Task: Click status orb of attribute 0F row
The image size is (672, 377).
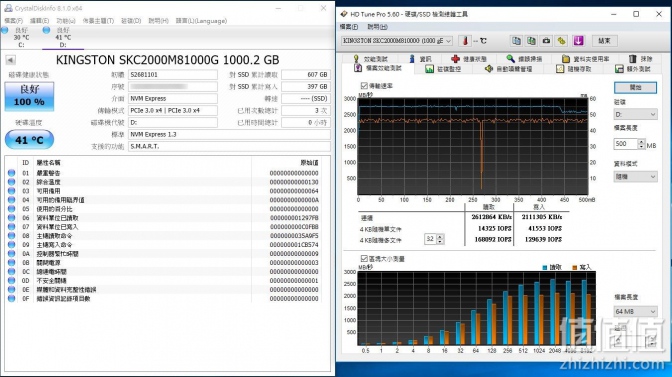Action: pos(12,299)
